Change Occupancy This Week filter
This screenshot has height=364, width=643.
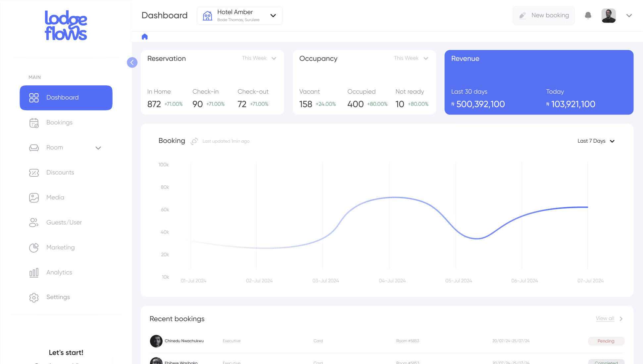click(411, 58)
